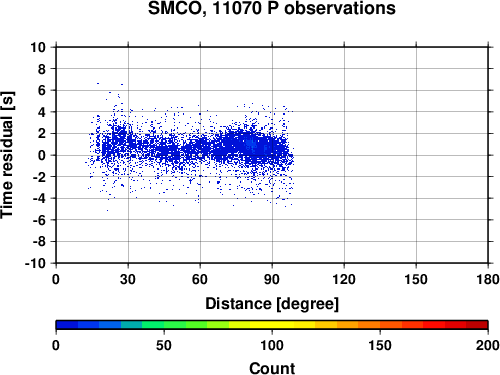Screen dimensions: 500x375
Task: Click the x-axis tick label '90'
Action: tap(272, 279)
